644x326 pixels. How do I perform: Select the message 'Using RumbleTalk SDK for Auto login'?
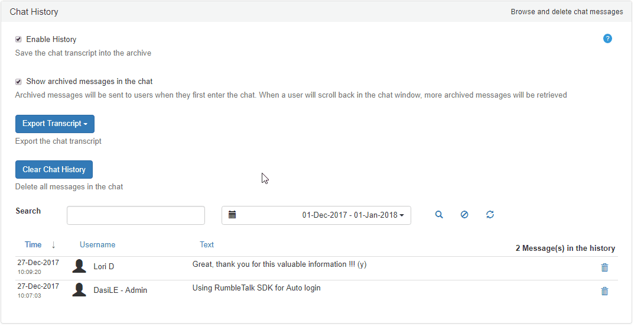pyautogui.click(x=256, y=288)
